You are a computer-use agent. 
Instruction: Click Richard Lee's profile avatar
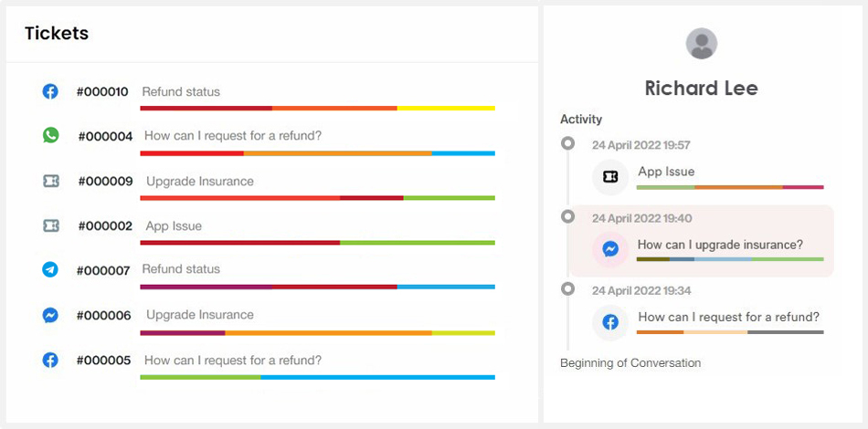click(702, 43)
